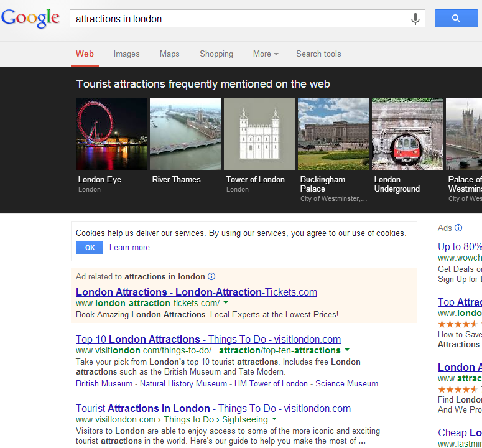482x448 pixels.
Task: Open the British Museum sitelink
Action: [x=104, y=384]
